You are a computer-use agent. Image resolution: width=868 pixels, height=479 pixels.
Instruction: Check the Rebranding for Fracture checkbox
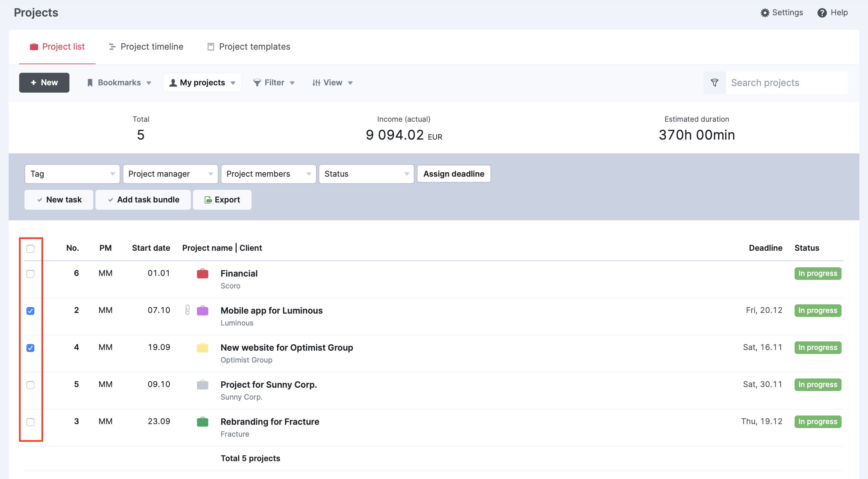(x=30, y=422)
